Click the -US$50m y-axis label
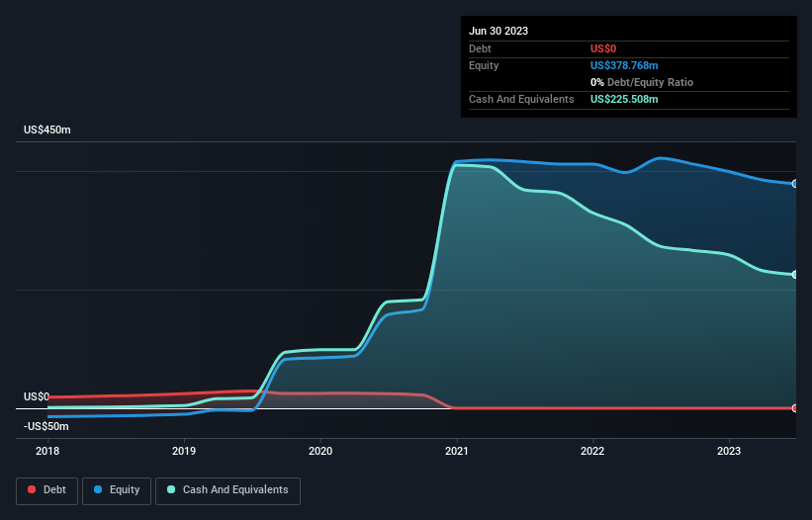The image size is (812, 520). 46,426
